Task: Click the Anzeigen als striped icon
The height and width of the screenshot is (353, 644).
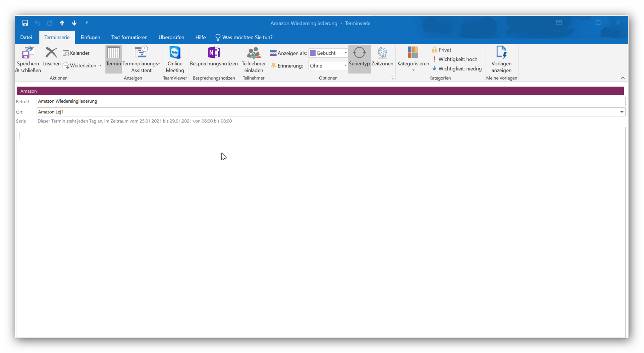Action: tap(273, 53)
